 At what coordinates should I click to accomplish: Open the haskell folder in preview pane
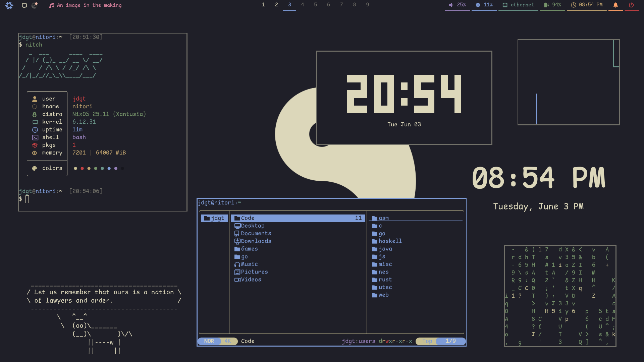[390, 241]
